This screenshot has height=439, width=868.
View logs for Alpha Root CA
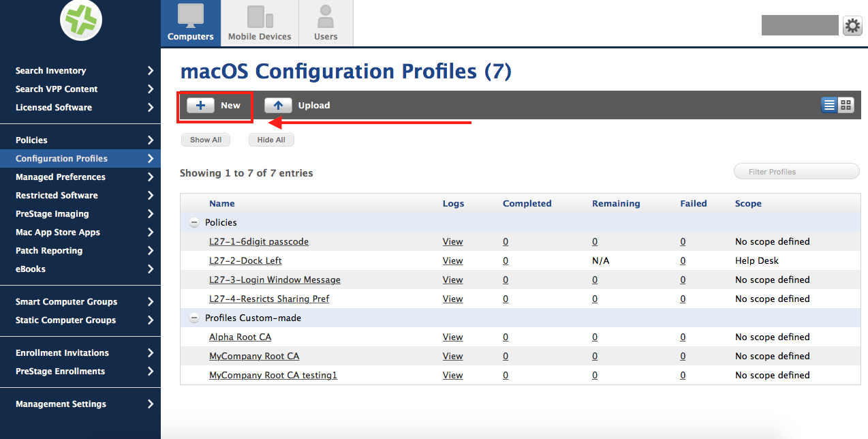(x=452, y=337)
